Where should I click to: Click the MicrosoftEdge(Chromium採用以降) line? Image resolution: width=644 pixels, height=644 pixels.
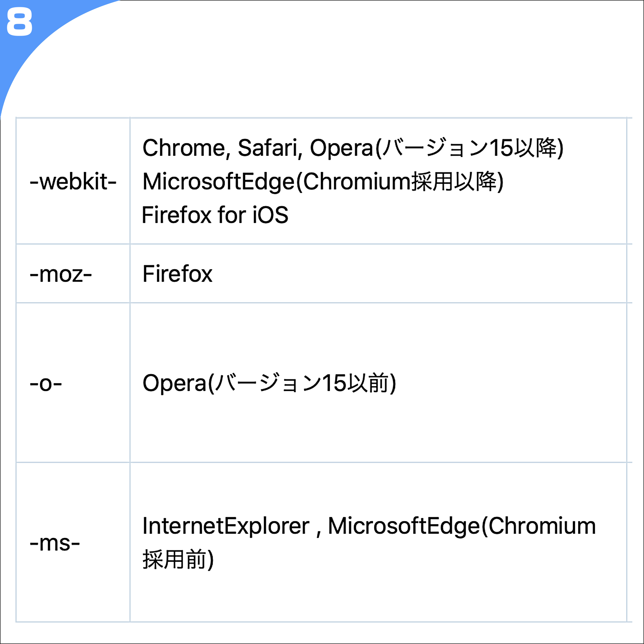point(323,182)
